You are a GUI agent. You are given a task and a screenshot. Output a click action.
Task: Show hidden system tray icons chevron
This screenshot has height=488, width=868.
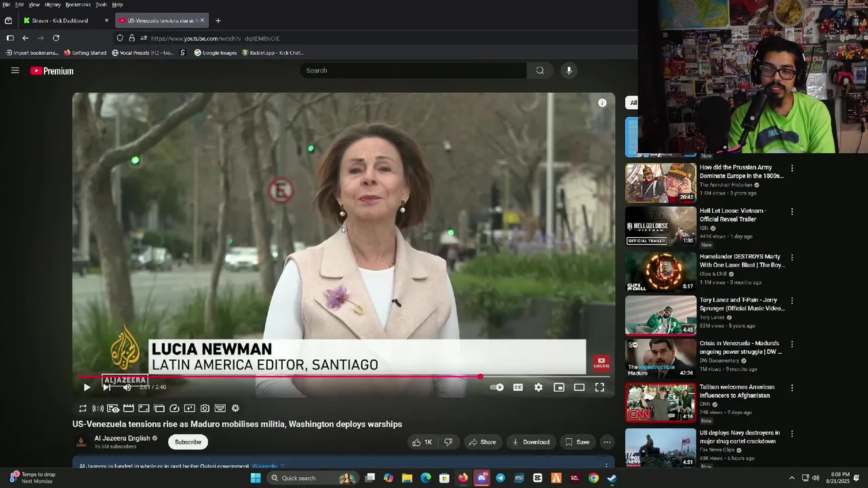pos(791,478)
